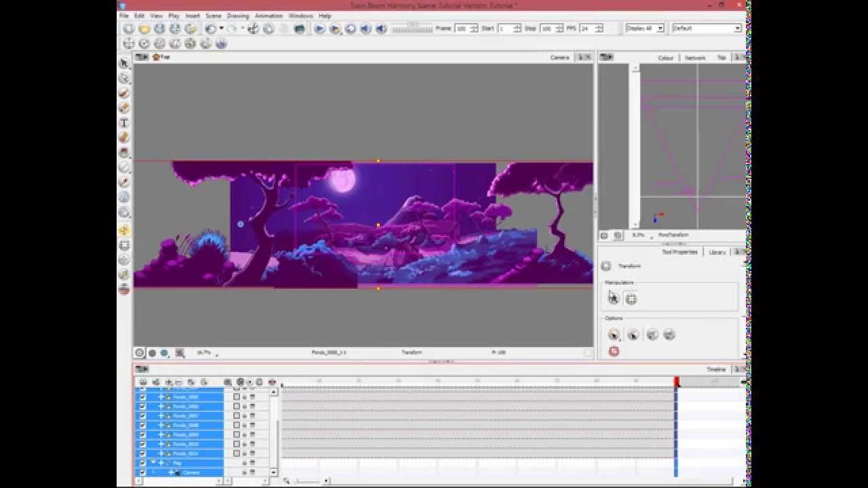Click the Start field stepper arrows

[x=517, y=28]
